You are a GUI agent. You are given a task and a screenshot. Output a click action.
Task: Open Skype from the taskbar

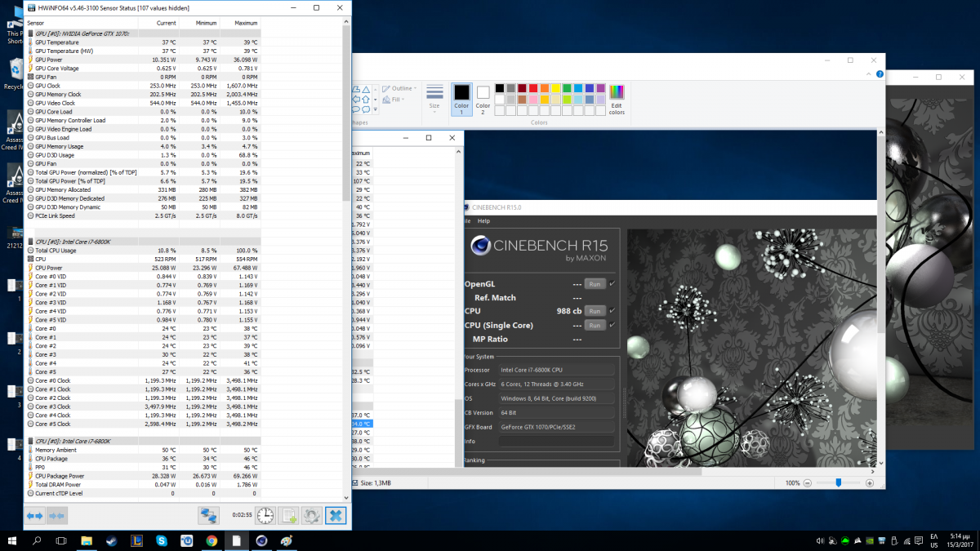pyautogui.click(x=162, y=540)
